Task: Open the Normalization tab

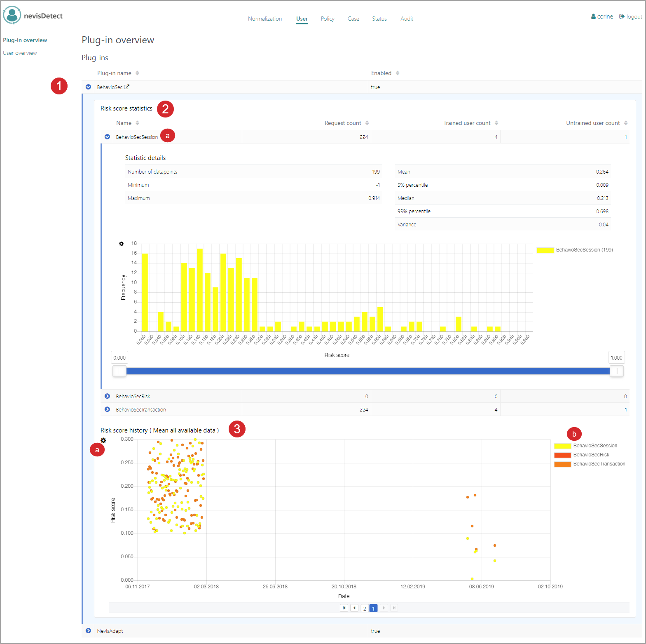Action: [x=265, y=19]
